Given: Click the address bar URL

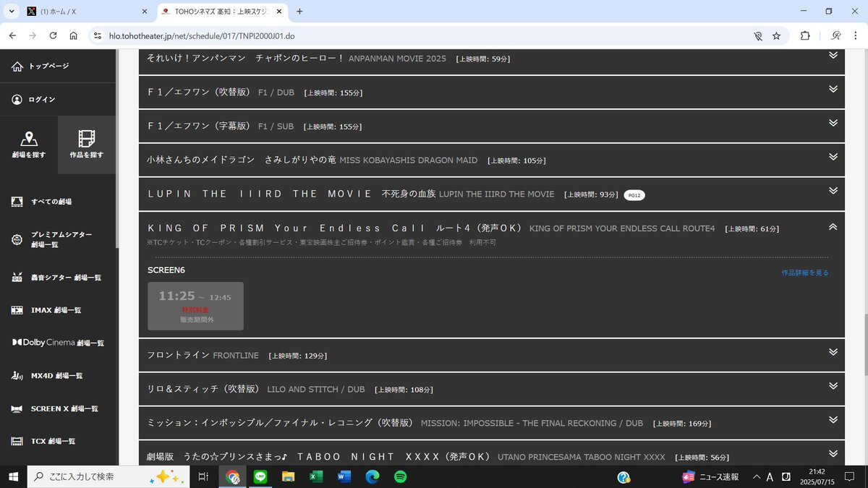Looking at the screenshot, I should (202, 35).
